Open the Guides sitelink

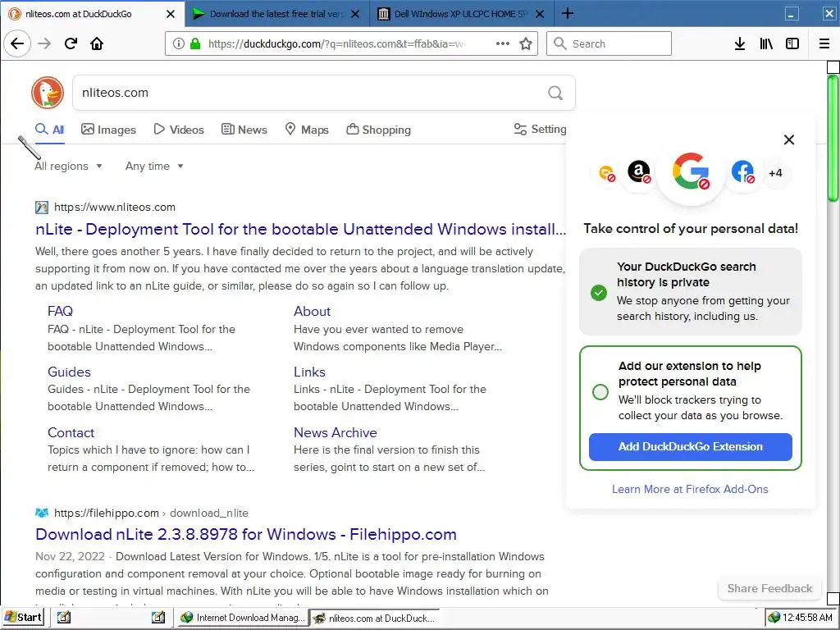69,372
